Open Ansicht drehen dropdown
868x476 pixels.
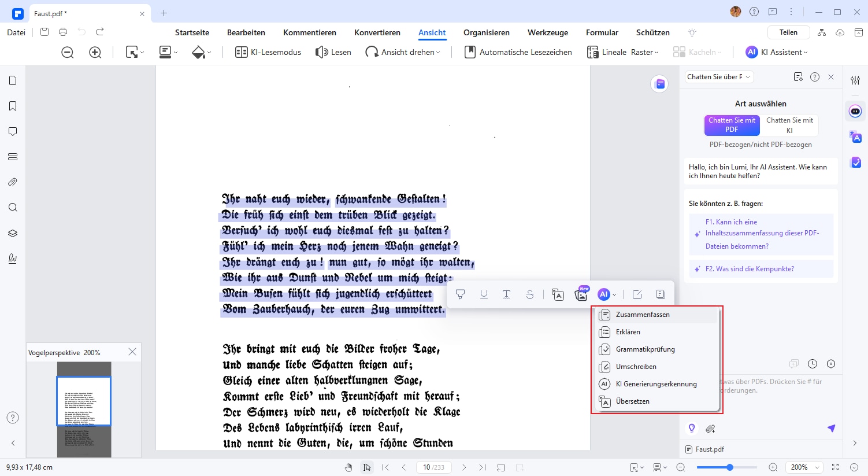(403, 52)
